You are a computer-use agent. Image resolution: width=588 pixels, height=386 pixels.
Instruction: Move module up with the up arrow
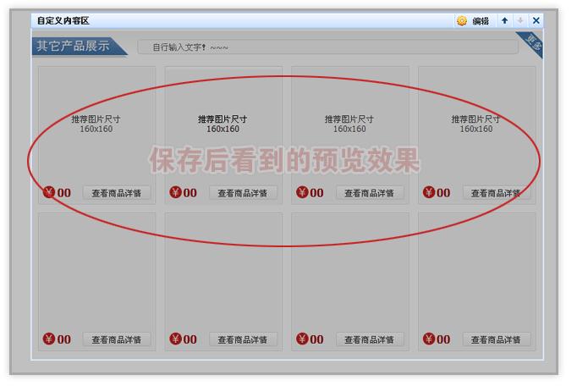tap(504, 21)
